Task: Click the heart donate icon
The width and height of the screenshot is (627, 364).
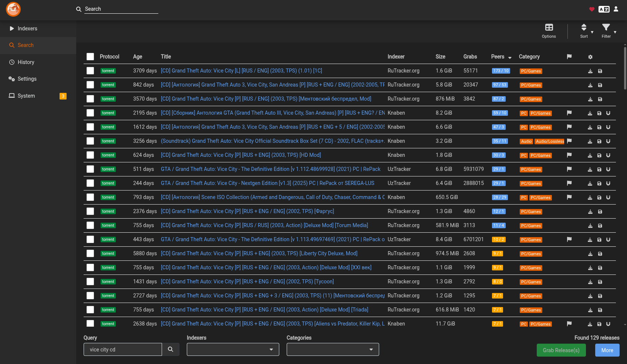Action: coord(592,9)
